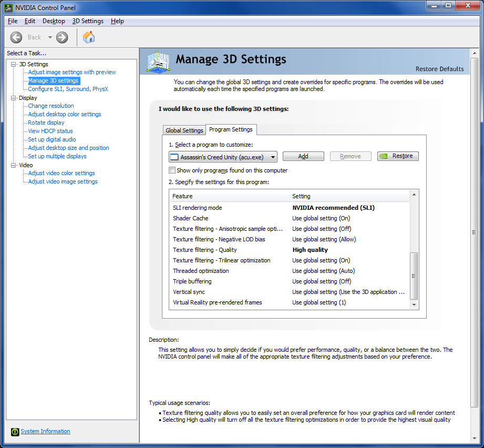Open Configure SLI, Surround, PhysX

68,89
